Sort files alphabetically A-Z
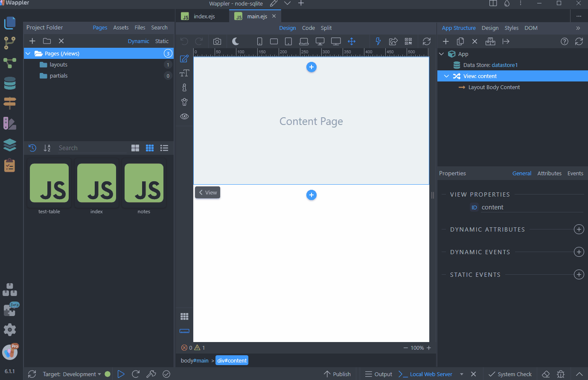 pyautogui.click(x=47, y=148)
